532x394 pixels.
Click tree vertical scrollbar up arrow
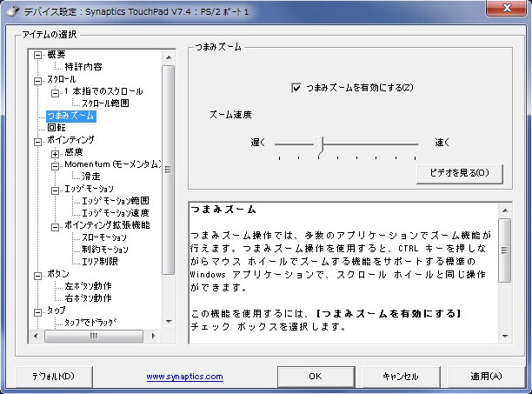tap(169, 57)
